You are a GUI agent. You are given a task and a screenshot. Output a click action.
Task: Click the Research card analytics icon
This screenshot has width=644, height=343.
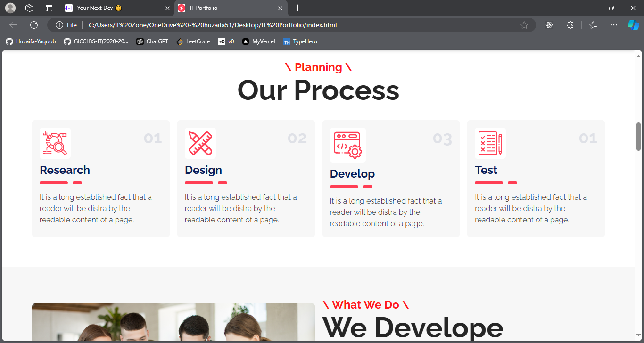click(55, 143)
